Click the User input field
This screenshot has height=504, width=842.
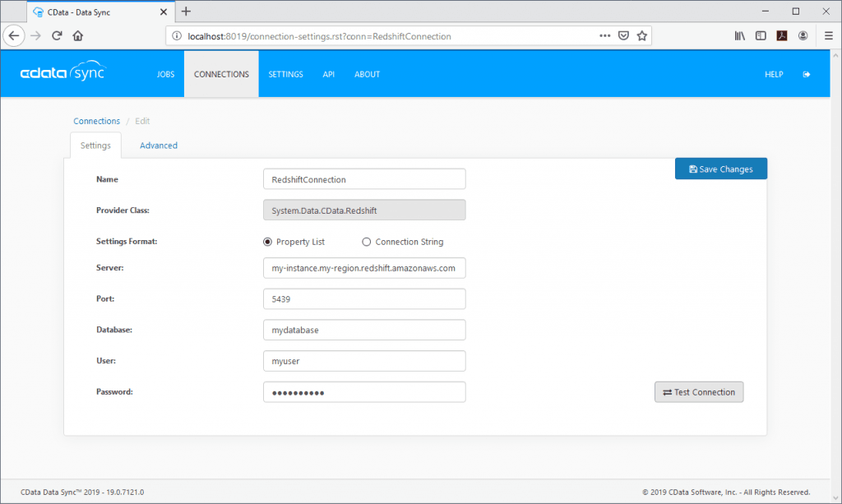[364, 361]
